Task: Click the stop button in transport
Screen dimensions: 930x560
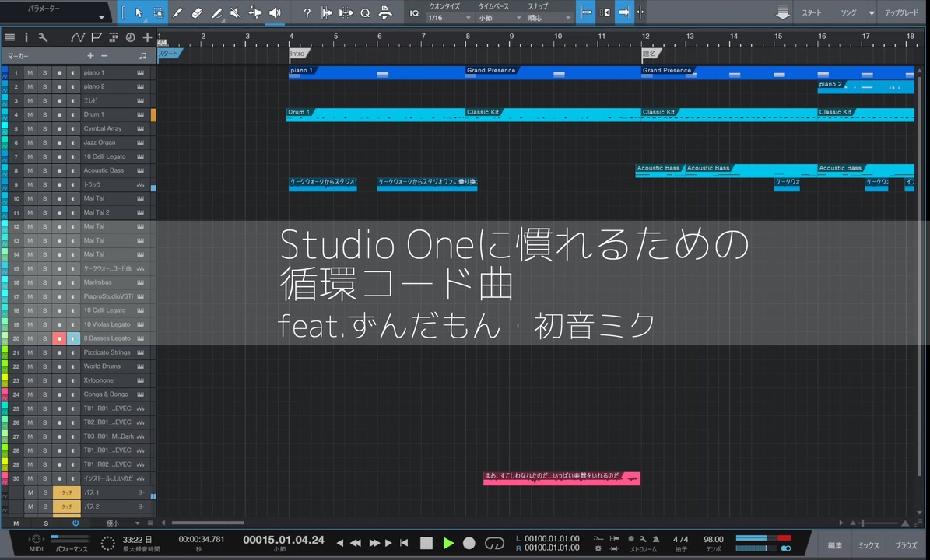Action: pos(426,543)
